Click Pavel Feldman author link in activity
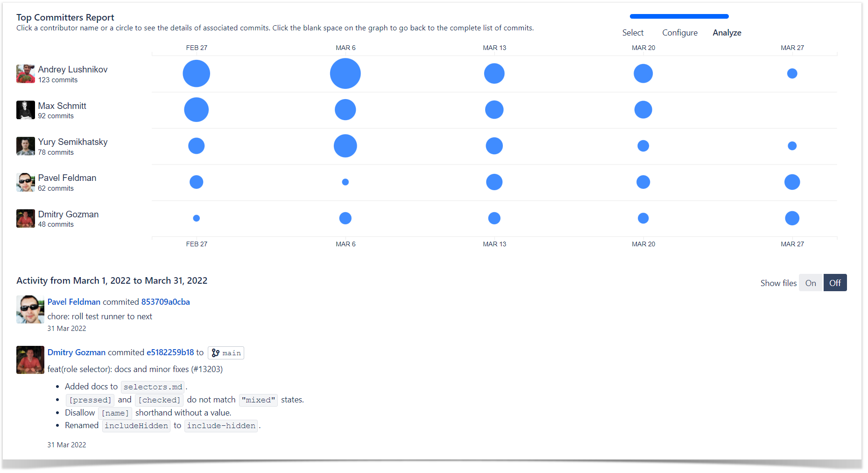Screen dimensions: 868x473 [74, 302]
